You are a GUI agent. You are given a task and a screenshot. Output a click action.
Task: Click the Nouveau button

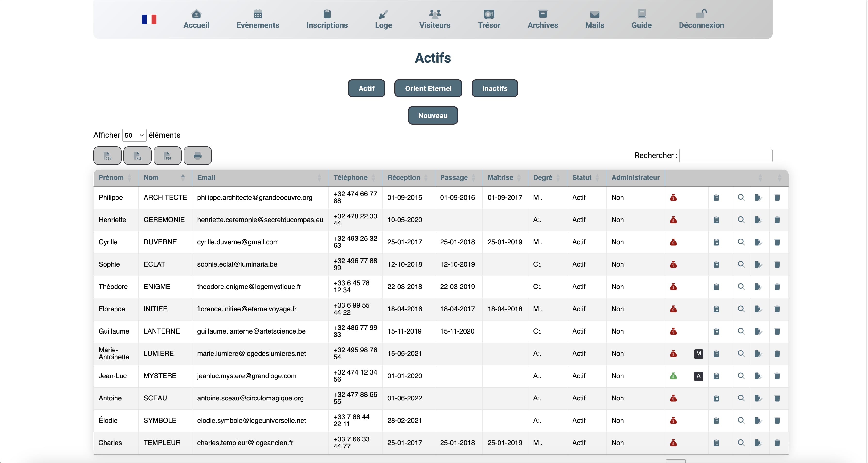(433, 115)
